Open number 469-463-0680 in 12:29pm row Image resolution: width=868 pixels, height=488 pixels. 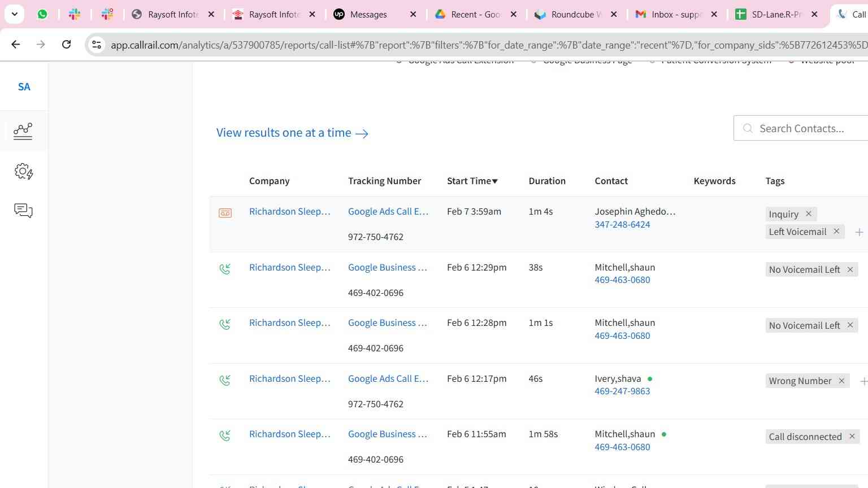pos(622,280)
